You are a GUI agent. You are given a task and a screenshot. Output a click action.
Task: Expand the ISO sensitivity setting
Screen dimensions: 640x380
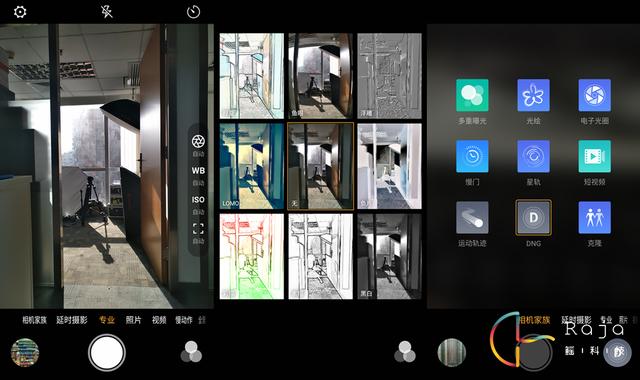coord(198,200)
